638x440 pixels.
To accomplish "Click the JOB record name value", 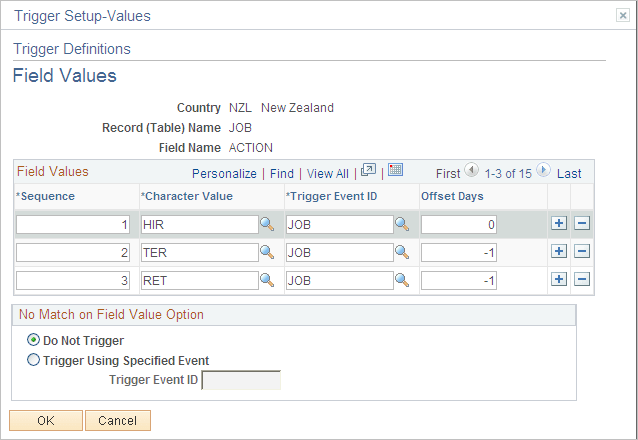I will pyautogui.click(x=240, y=128).
